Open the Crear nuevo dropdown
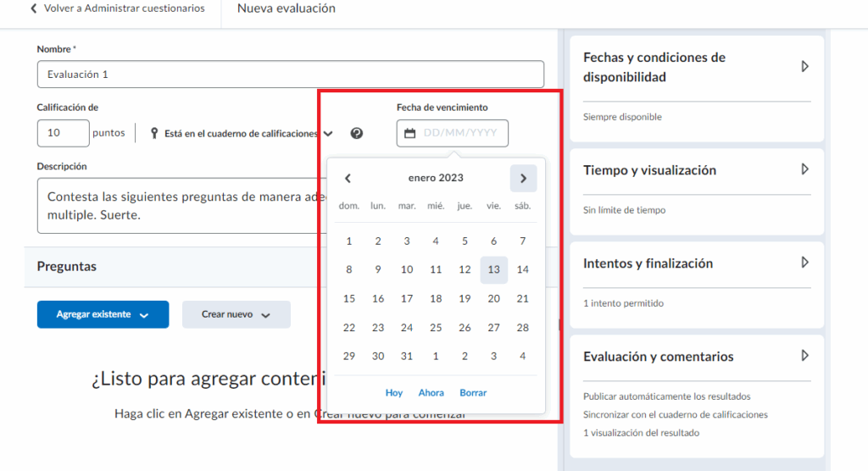Screen dimensions: 868x471 point(236,314)
